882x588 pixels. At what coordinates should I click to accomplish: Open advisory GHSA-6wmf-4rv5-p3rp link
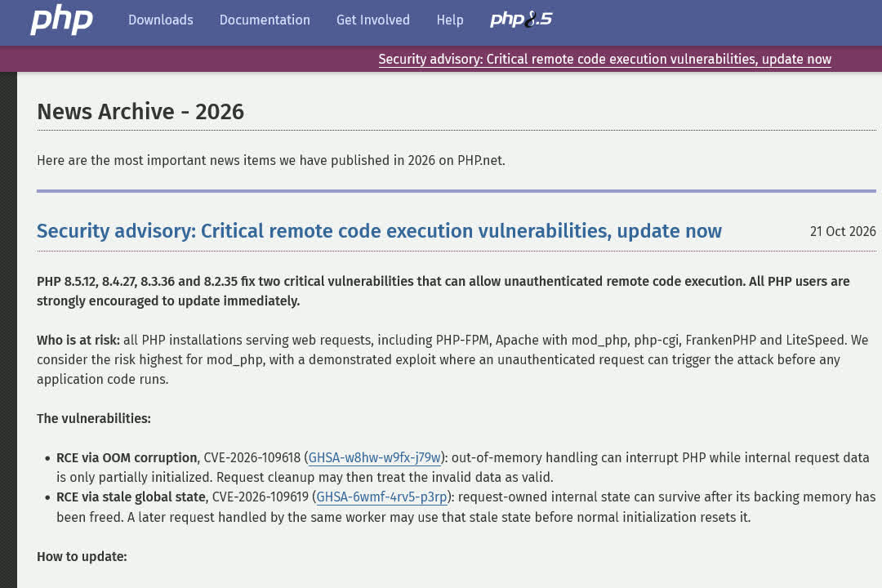pyautogui.click(x=381, y=497)
